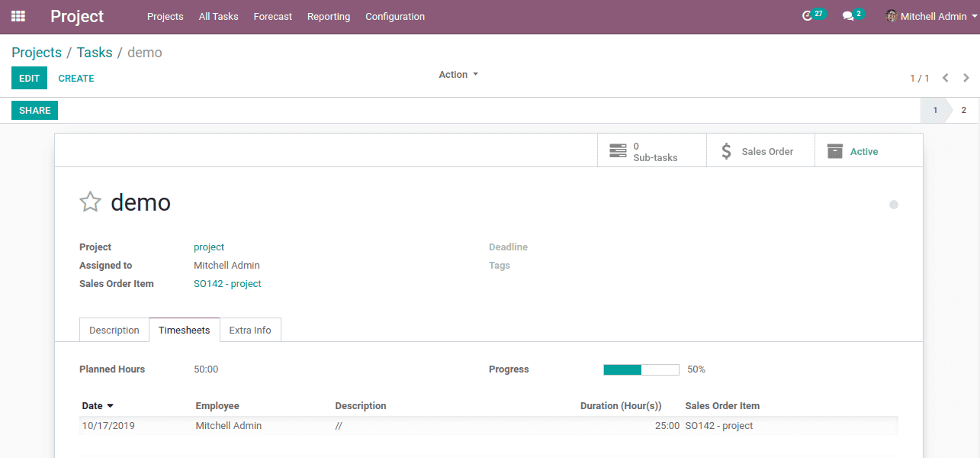Go to Projects breadcrumb link
Viewport: 980px width, 458px height.
[x=37, y=53]
